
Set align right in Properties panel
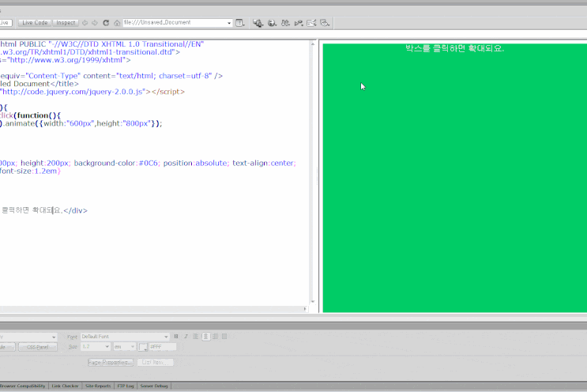(215, 336)
